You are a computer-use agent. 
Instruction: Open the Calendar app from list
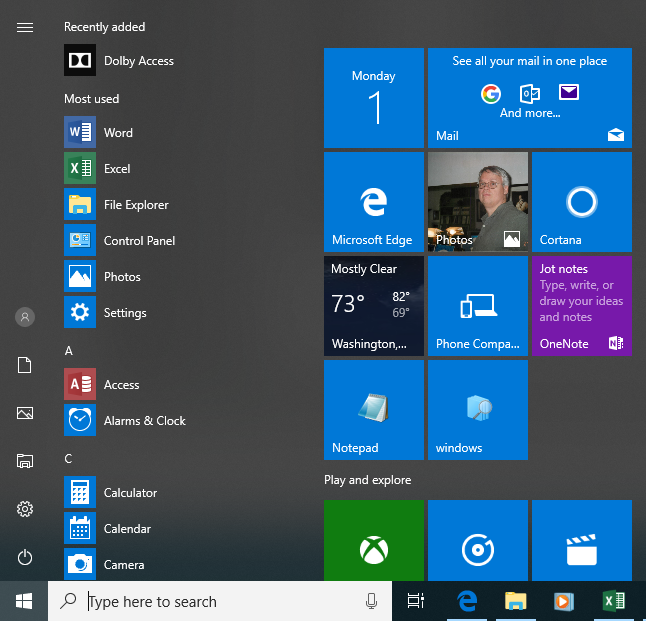[x=108, y=528]
